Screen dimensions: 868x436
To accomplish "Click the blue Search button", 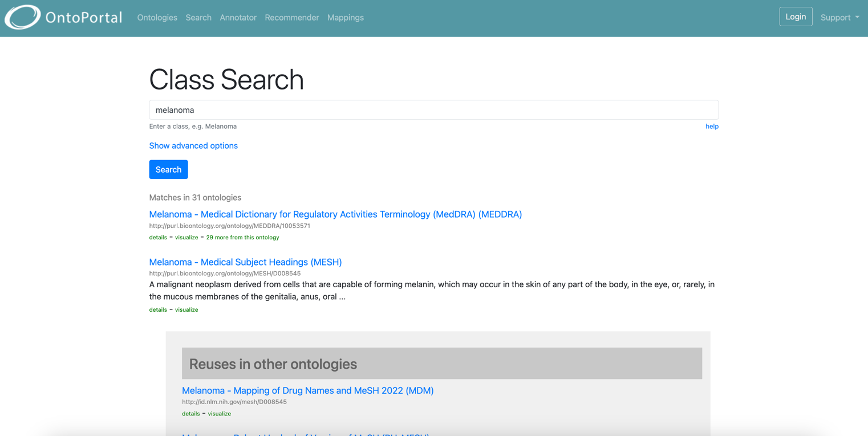I will pyautogui.click(x=168, y=169).
